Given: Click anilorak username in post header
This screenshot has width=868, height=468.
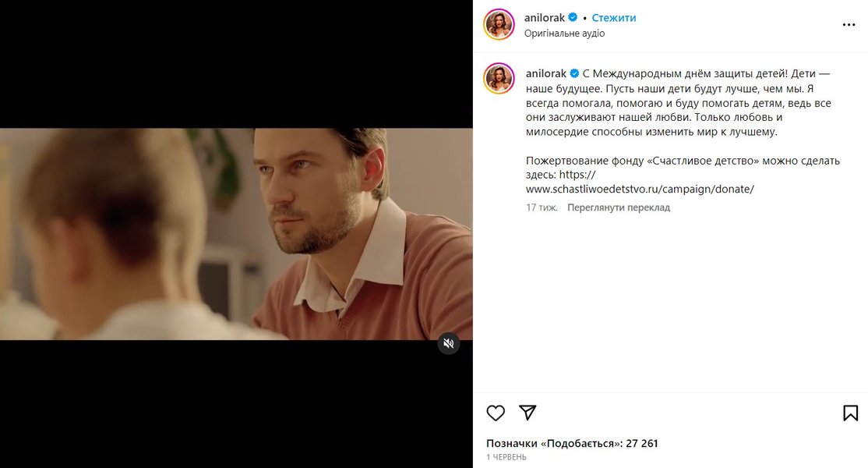Looking at the screenshot, I should [544, 18].
